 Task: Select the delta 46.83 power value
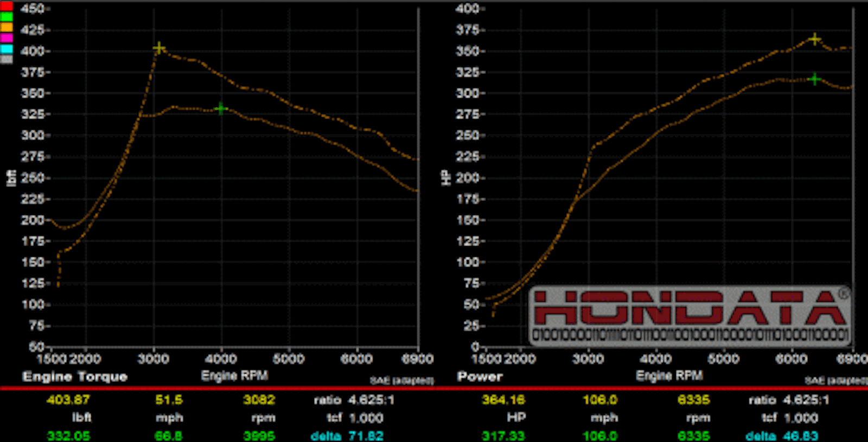click(x=801, y=436)
